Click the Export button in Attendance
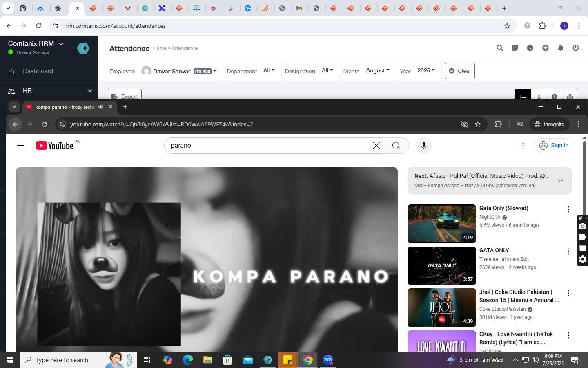Viewport: 588px width, 368px height. 125,94
